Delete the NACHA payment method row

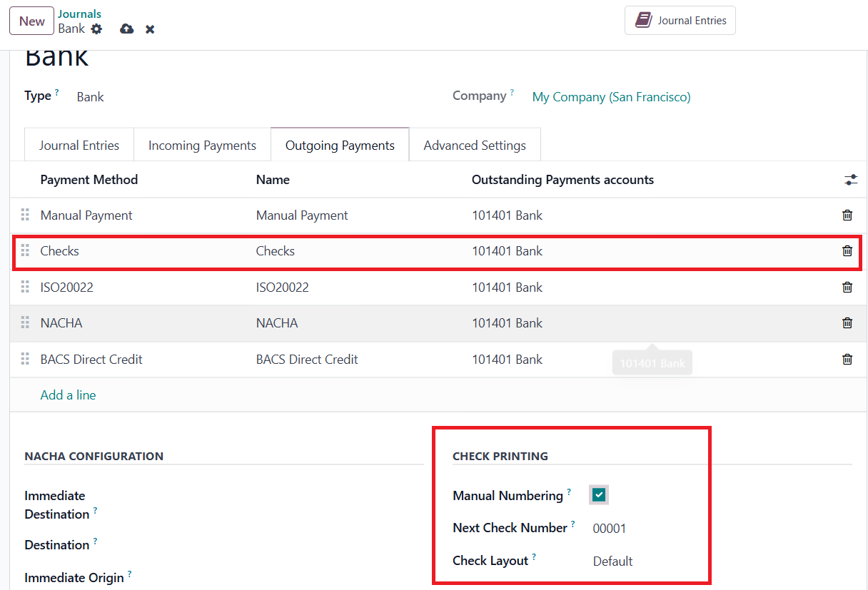coord(847,323)
